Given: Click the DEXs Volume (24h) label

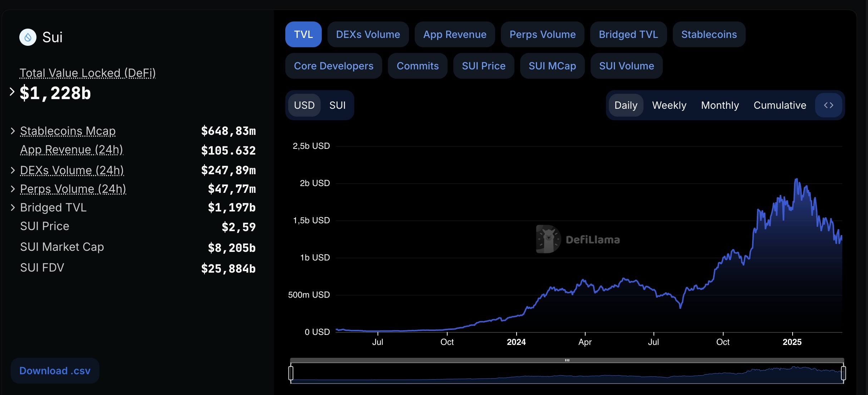Looking at the screenshot, I should click(x=72, y=170).
